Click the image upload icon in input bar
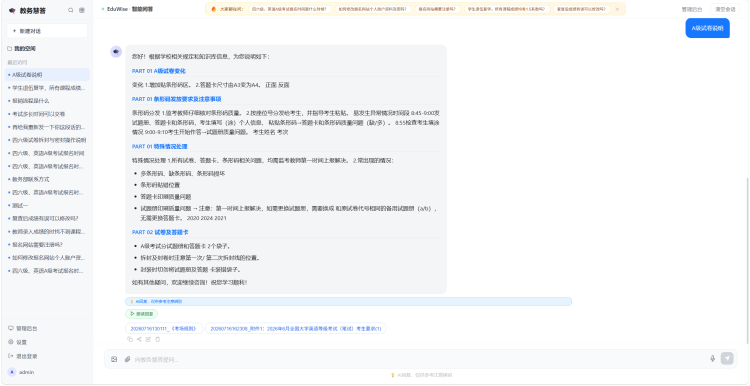750x386 pixels. coord(114,359)
